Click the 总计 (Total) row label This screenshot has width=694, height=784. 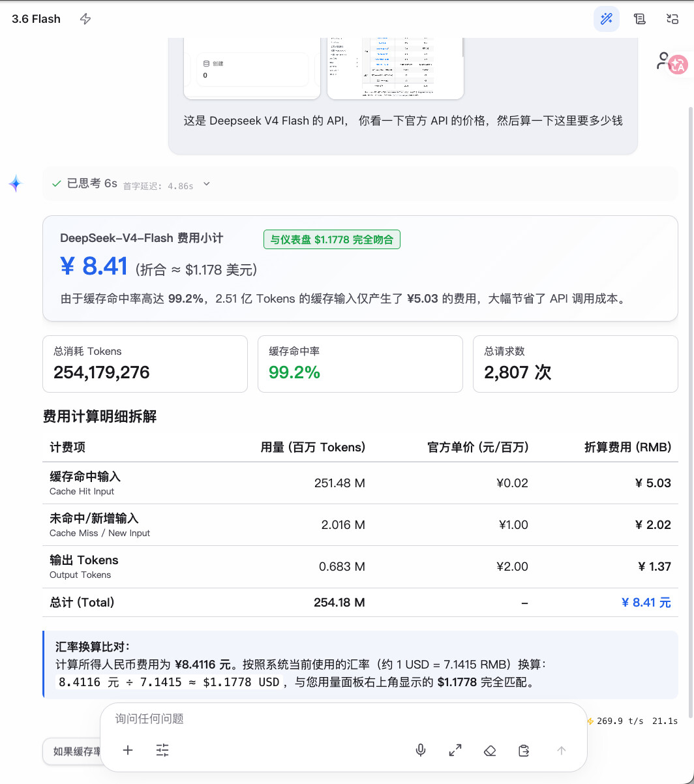(82, 603)
